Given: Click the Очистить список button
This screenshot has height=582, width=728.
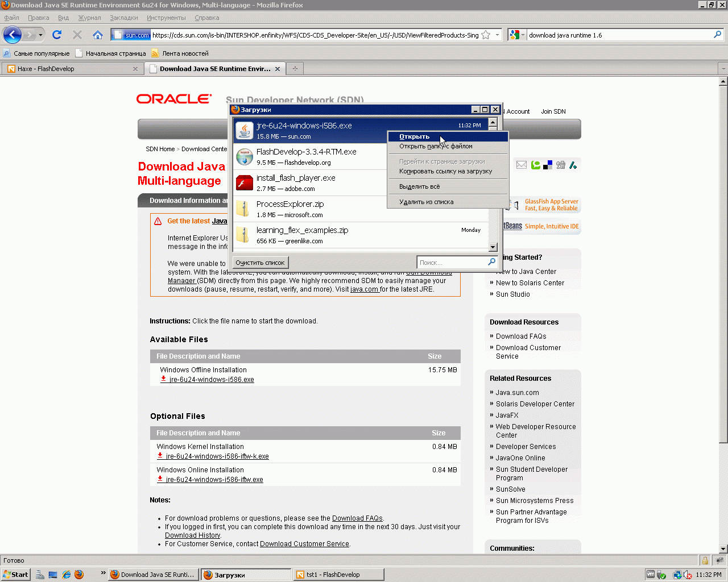Looking at the screenshot, I should click(x=260, y=263).
